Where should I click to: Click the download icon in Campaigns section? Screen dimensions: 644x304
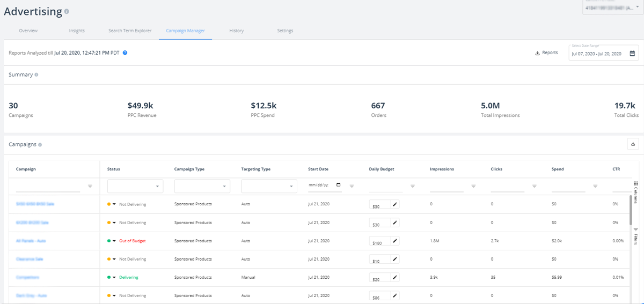[x=633, y=144]
